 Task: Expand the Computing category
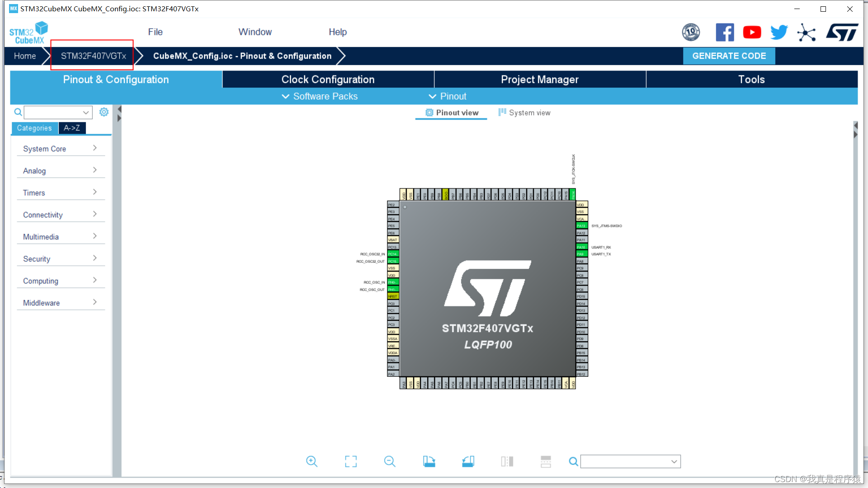point(61,281)
